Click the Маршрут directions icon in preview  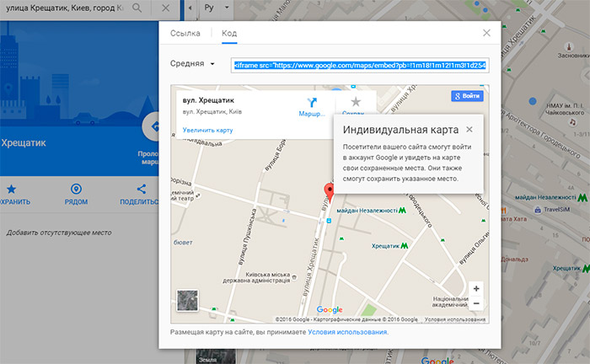[x=311, y=104]
